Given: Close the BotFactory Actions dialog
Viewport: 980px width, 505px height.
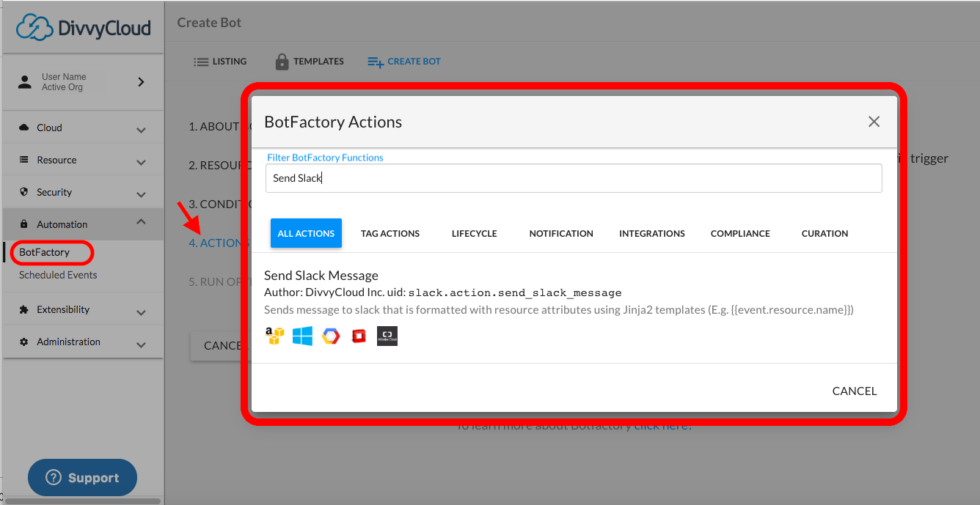Looking at the screenshot, I should pyautogui.click(x=874, y=122).
